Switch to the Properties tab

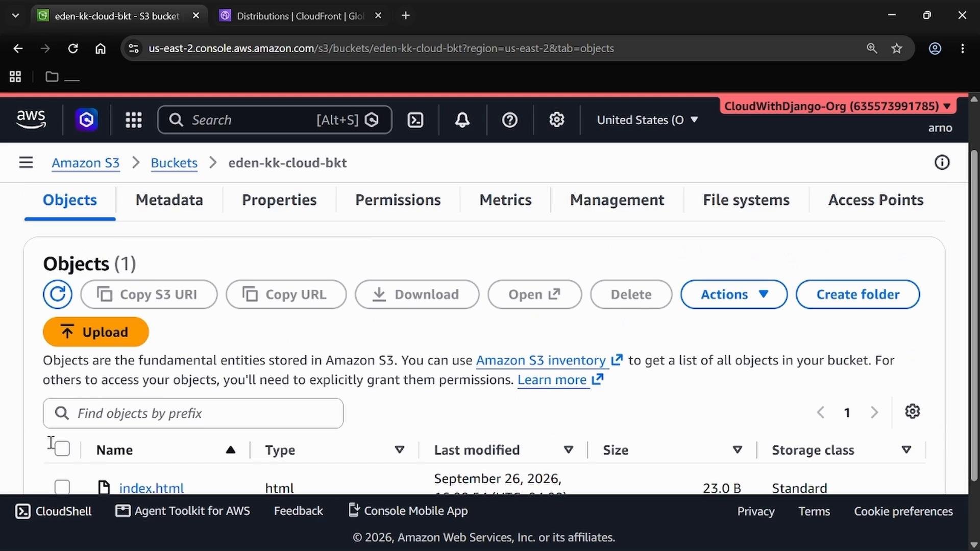click(x=279, y=200)
